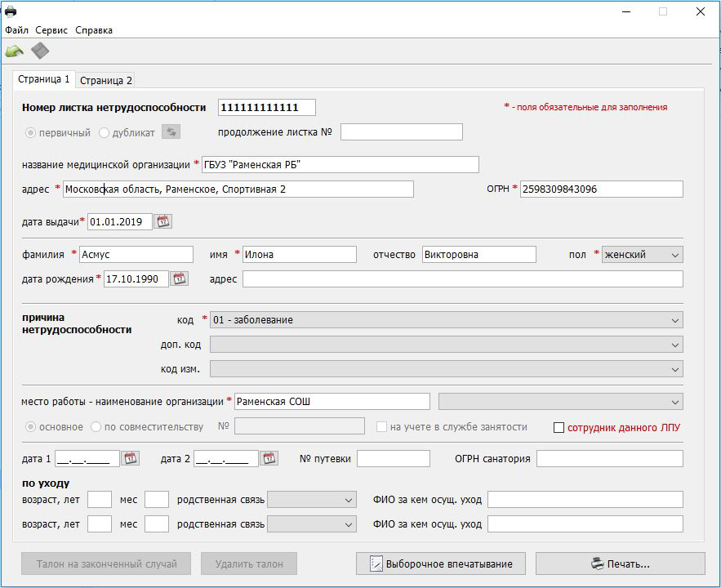This screenshot has height=588, width=721.
Task: Click swap arrows icon beside дубликат
Action: (171, 132)
